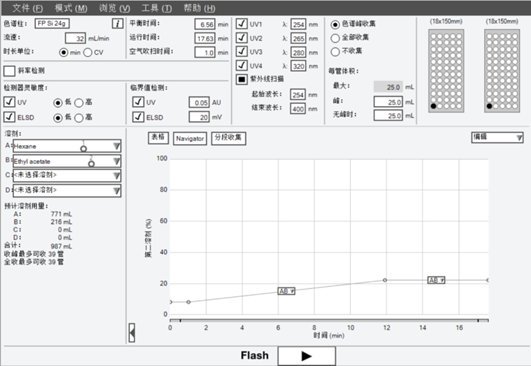Click the AB gradient segment label near 6 min
The image size is (531, 366).
(x=286, y=291)
